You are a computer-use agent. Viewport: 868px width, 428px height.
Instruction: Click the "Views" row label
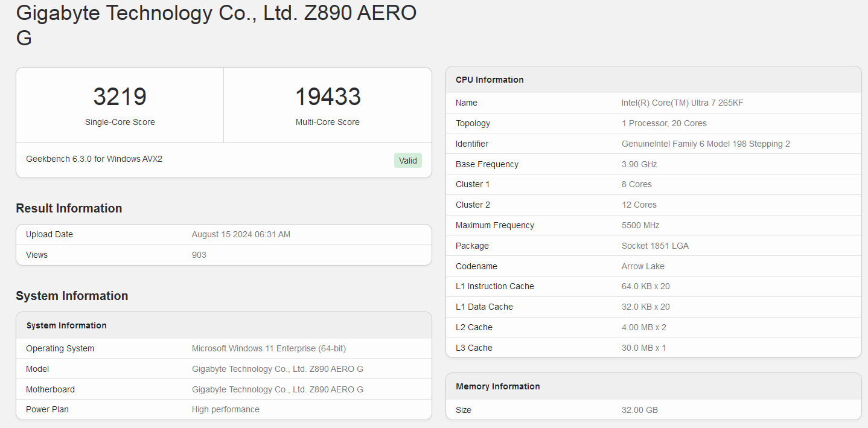pyautogui.click(x=37, y=255)
